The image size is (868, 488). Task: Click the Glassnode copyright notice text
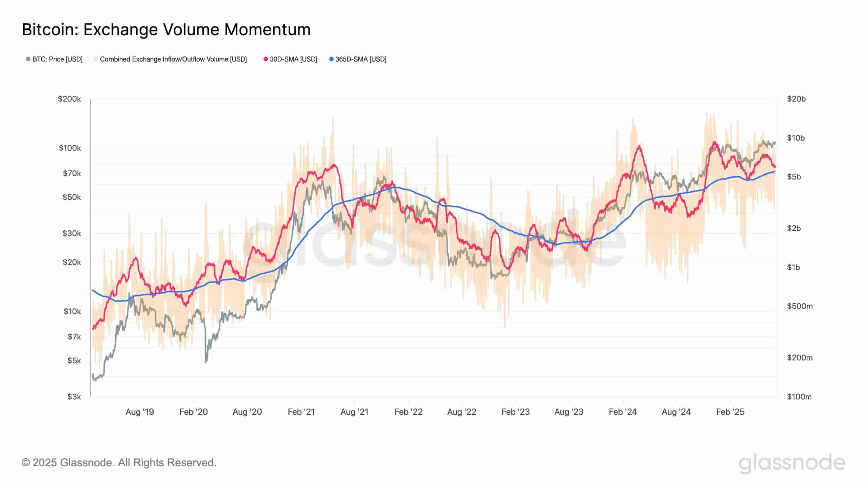click(x=119, y=463)
